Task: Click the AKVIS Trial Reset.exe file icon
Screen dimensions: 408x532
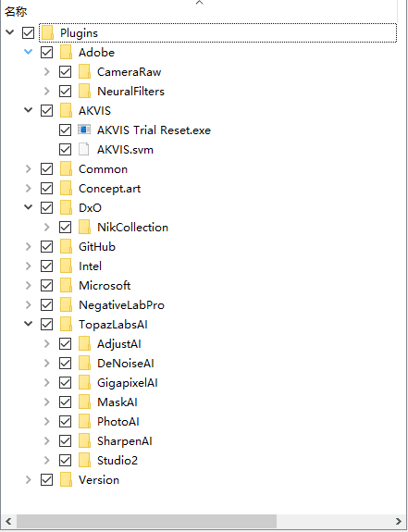Action: tap(84, 130)
